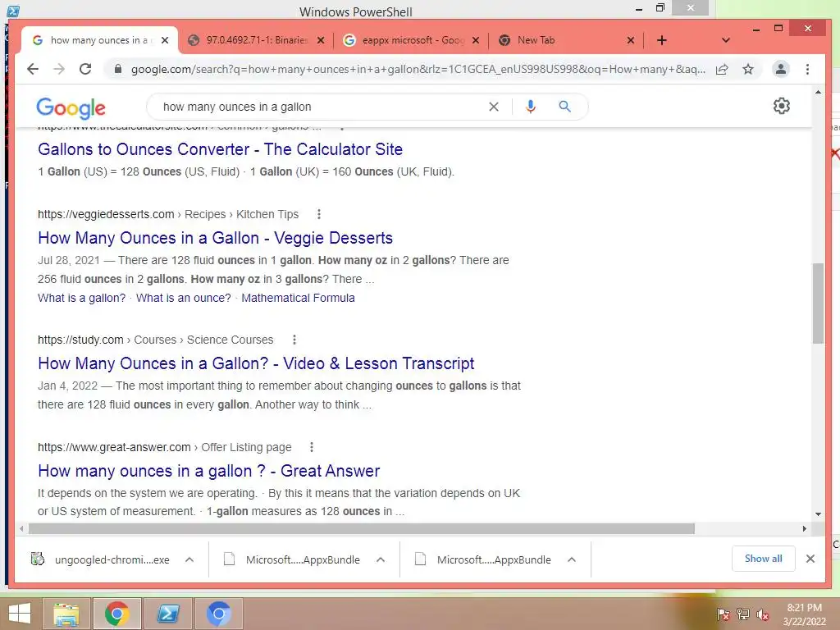
Task: Follow the 'What is an ounce?' sitelink
Action: click(x=183, y=298)
